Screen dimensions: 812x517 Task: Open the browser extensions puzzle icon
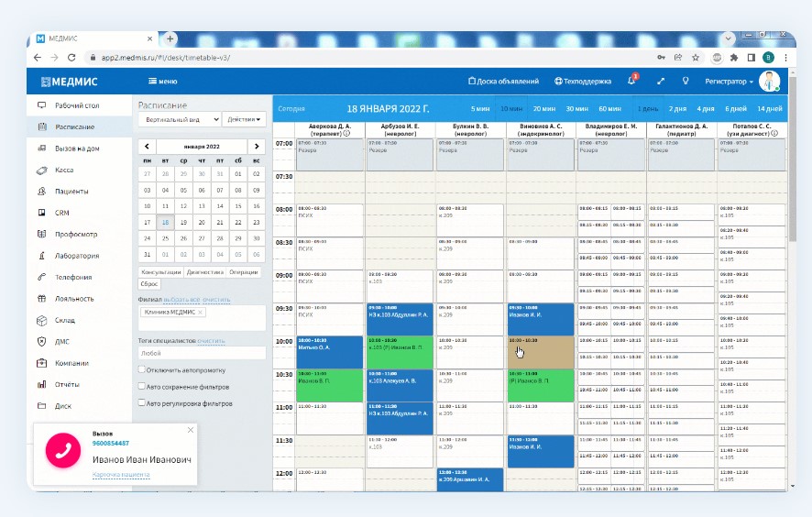point(734,58)
